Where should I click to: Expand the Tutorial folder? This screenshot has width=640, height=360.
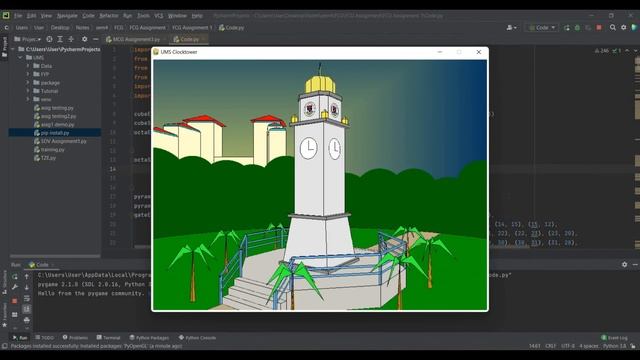click(x=28, y=91)
